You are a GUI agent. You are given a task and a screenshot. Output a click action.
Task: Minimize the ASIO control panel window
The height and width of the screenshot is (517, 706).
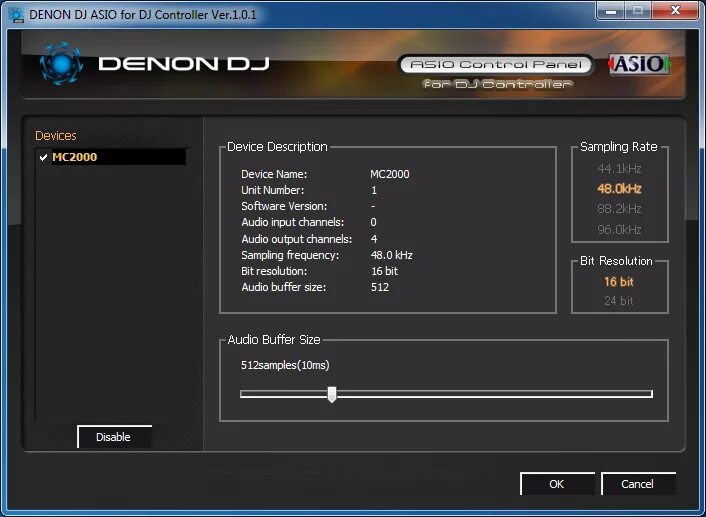(x=611, y=10)
